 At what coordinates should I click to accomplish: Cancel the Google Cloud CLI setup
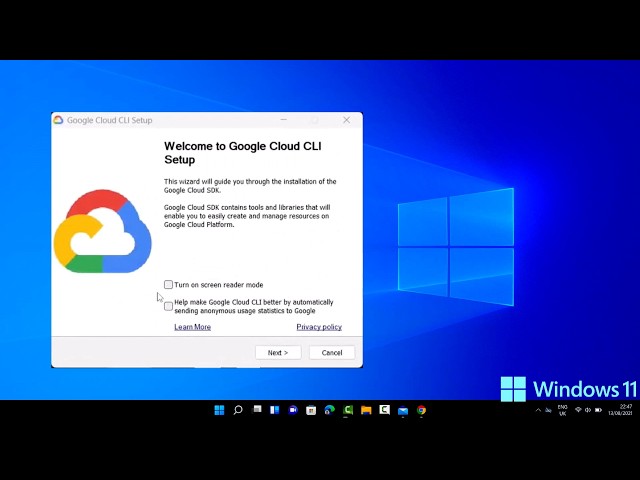(x=332, y=353)
